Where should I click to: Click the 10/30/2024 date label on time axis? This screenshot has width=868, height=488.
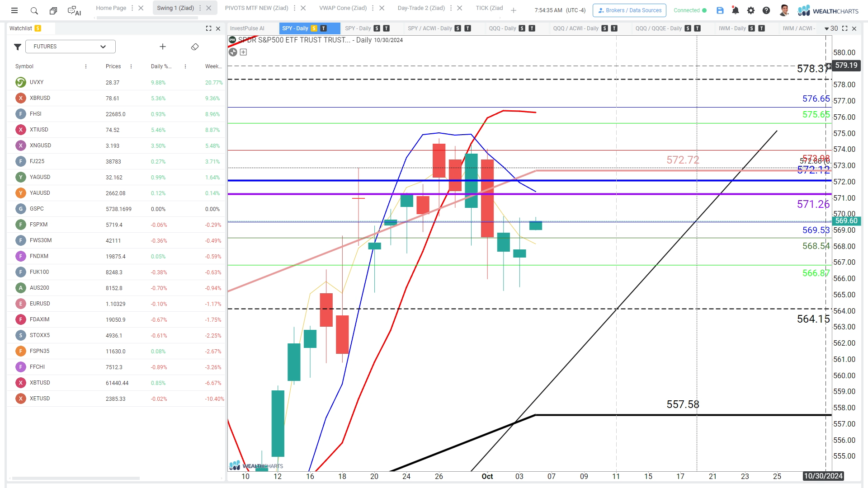[x=823, y=476]
